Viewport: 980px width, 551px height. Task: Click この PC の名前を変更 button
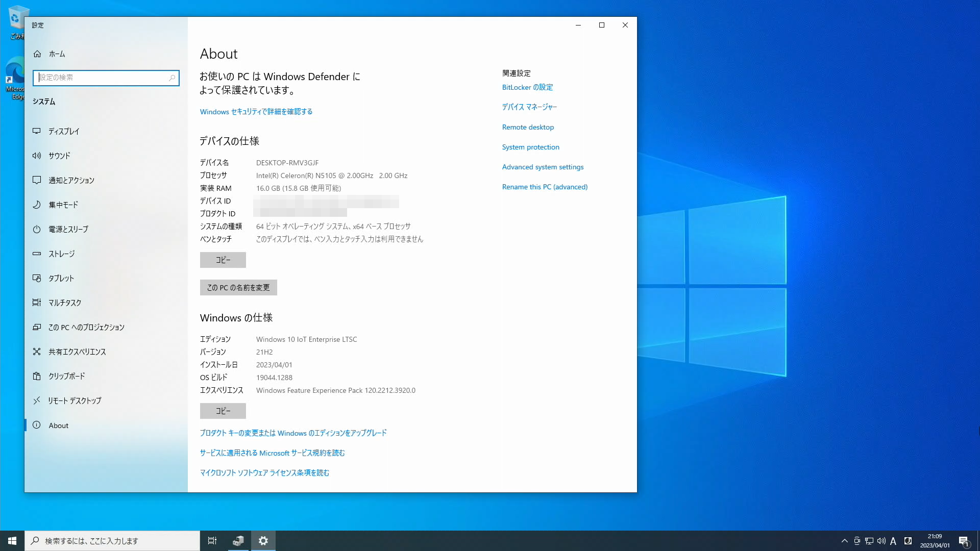[x=238, y=287]
